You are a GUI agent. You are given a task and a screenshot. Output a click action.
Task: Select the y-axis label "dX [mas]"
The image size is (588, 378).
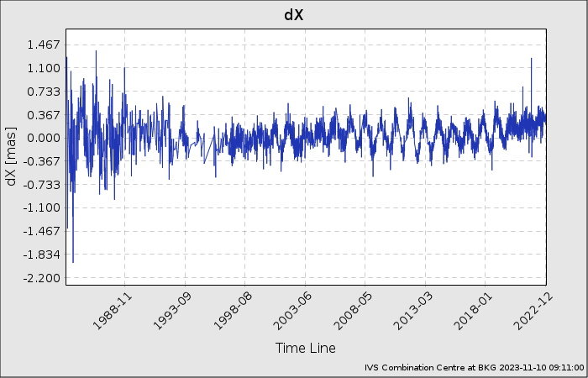tap(11, 157)
